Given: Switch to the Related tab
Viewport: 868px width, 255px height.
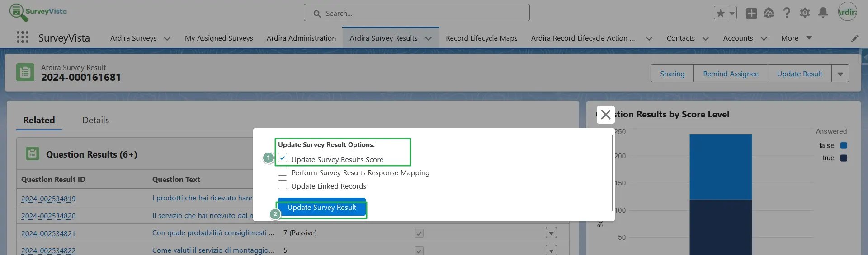Looking at the screenshot, I should point(39,121).
